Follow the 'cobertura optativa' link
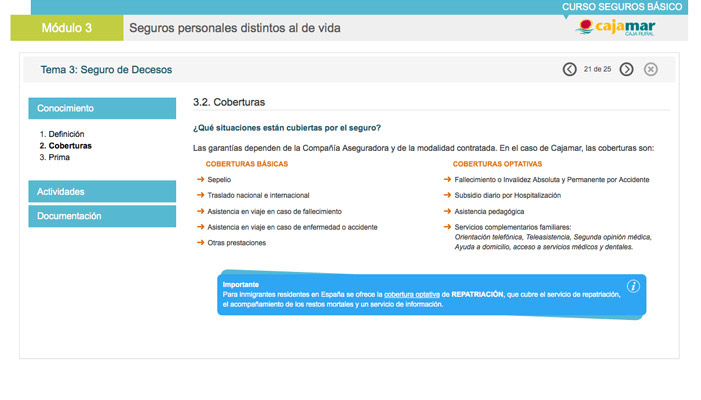This screenshot has height=400, width=701. point(412,295)
